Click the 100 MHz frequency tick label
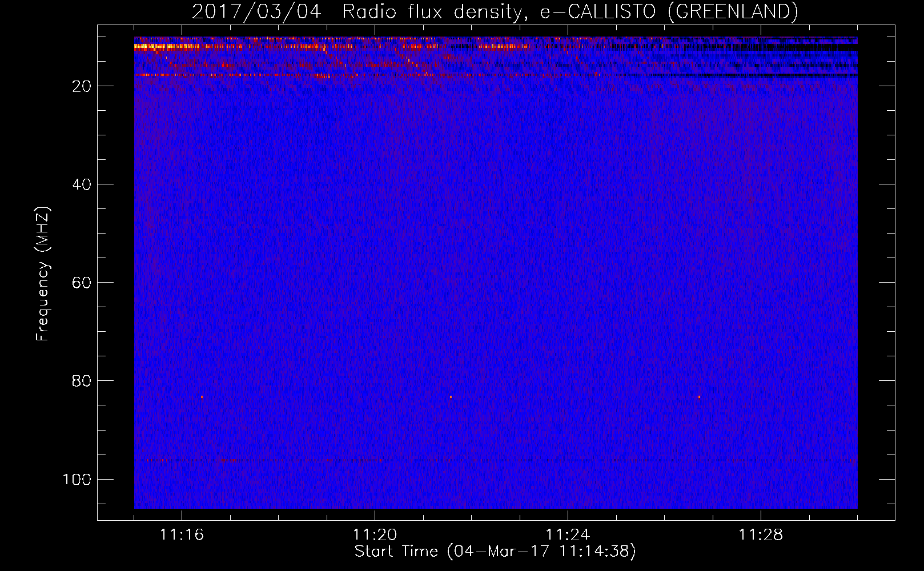The height and width of the screenshot is (571, 924). (x=77, y=479)
